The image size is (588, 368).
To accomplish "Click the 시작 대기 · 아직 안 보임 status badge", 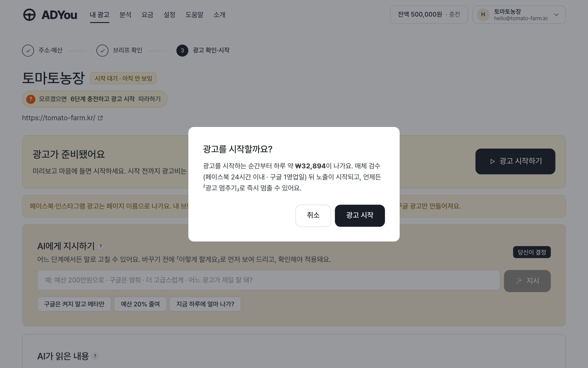I will coord(123,78).
